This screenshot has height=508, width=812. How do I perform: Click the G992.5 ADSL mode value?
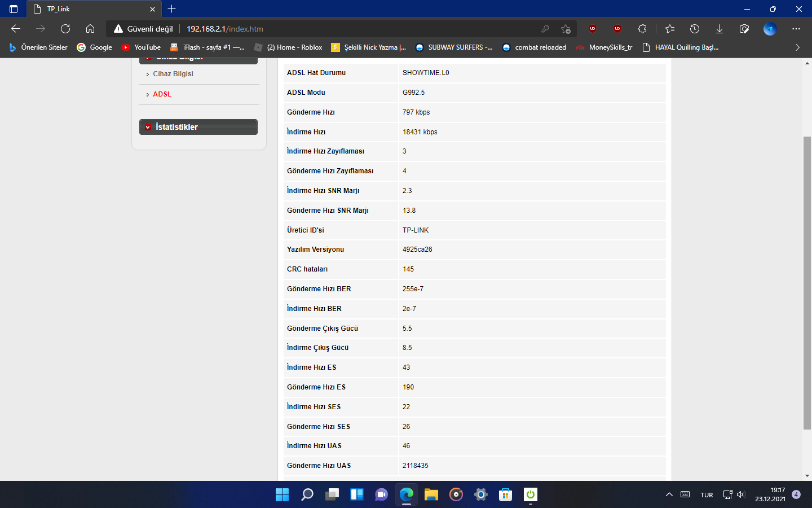413,93
